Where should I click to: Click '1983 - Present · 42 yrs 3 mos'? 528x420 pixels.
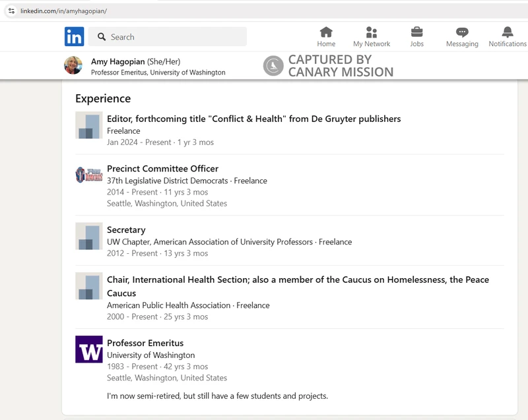tap(157, 367)
